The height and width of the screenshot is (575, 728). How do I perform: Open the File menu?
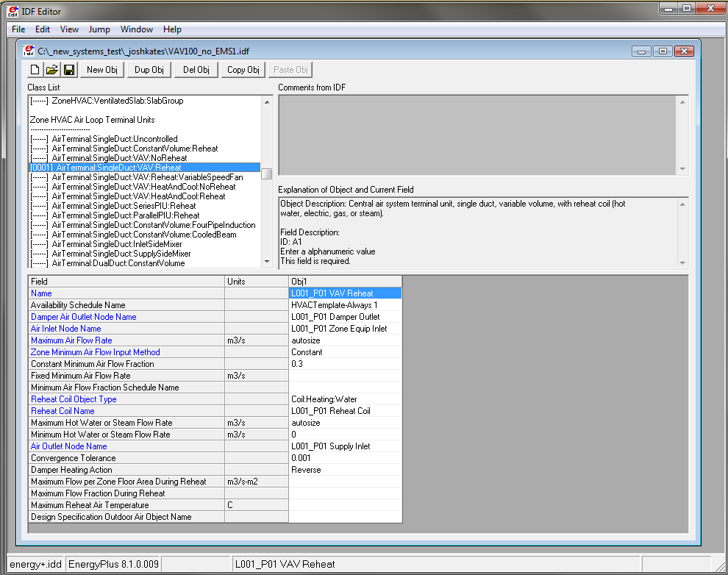[x=18, y=29]
